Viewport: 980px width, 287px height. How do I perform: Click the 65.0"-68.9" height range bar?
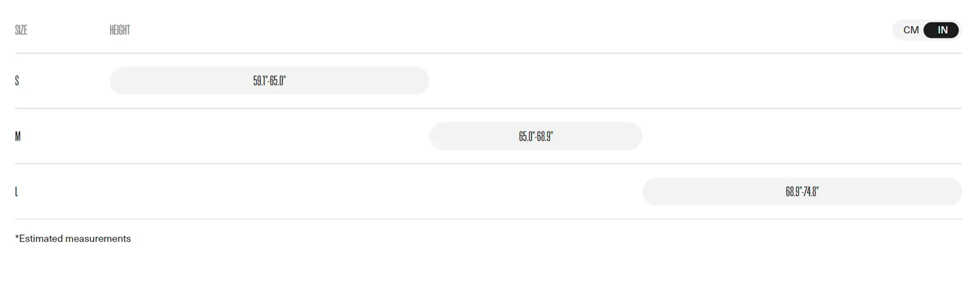coord(535,136)
